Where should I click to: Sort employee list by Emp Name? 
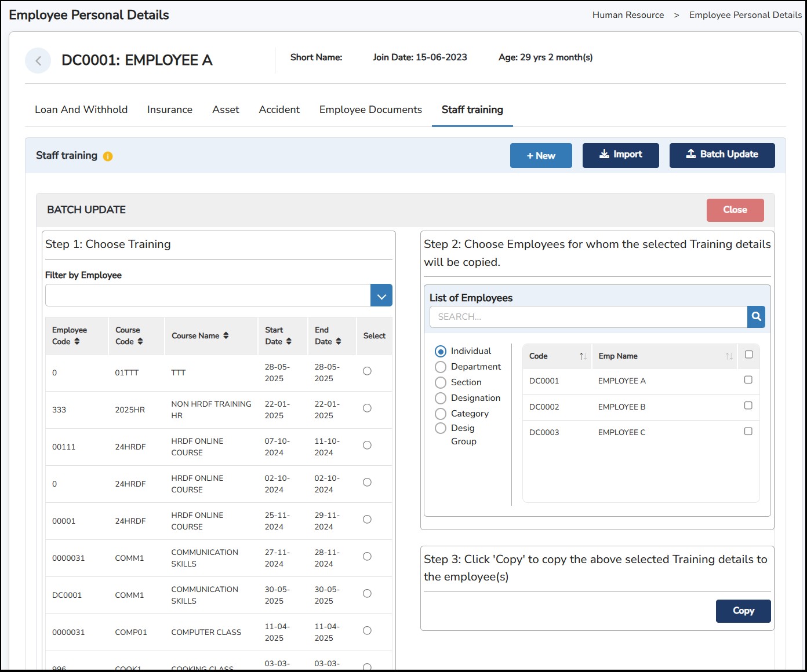[x=729, y=356]
